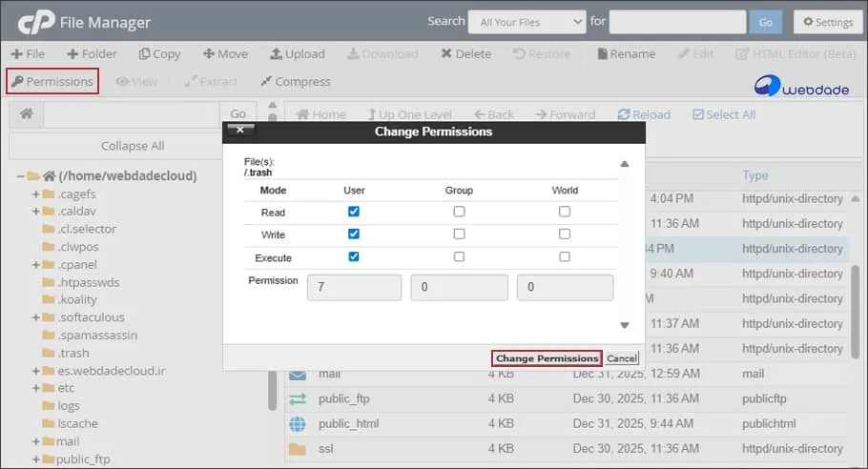Click the Change Permissions confirm button

click(547, 358)
